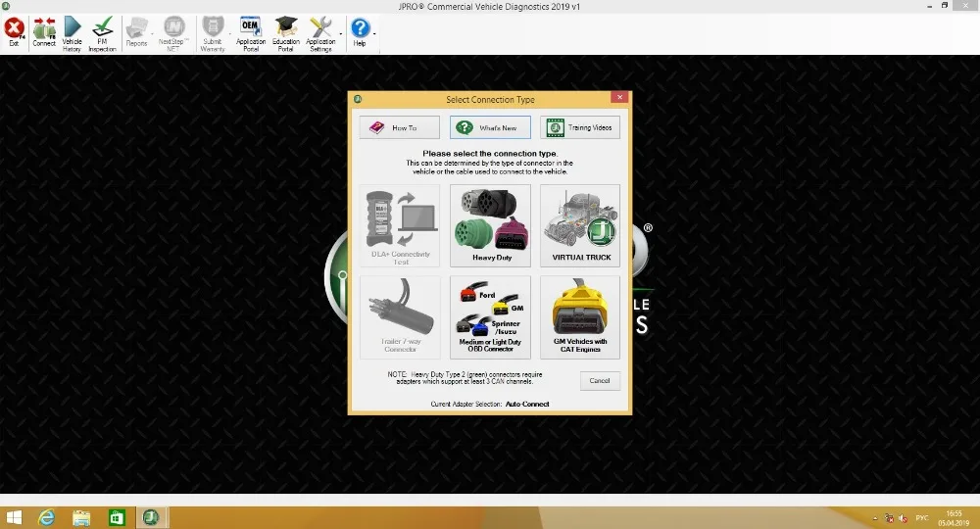
Task: Open the Store app on taskbar
Action: tap(117, 518)
